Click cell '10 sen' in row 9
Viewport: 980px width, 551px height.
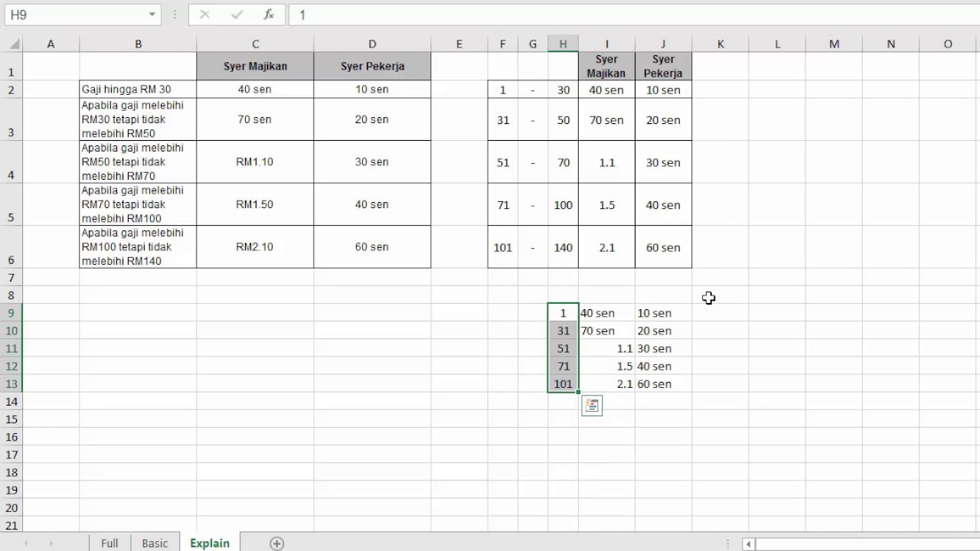[x=663, y=313]
